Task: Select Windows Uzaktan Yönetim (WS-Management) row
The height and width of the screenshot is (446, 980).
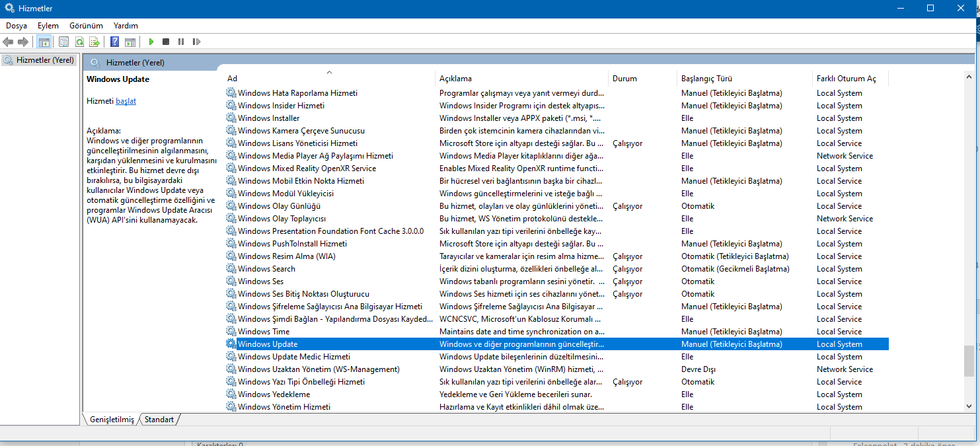Action: pyautogui.click(x=556, y=369)
